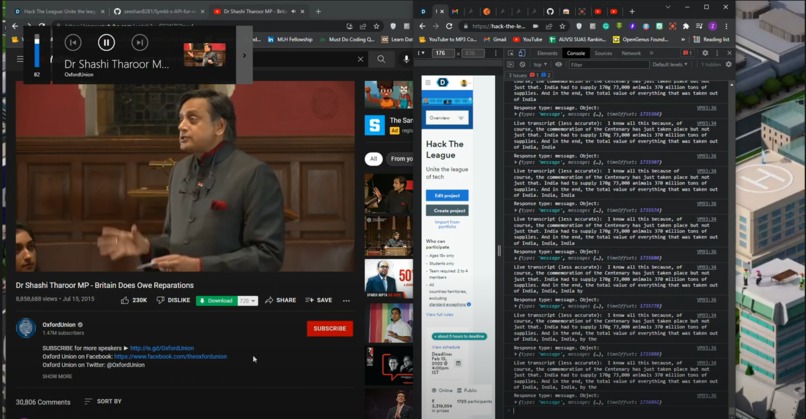Open the right window's Chrome menu

(x=726, y=26)
